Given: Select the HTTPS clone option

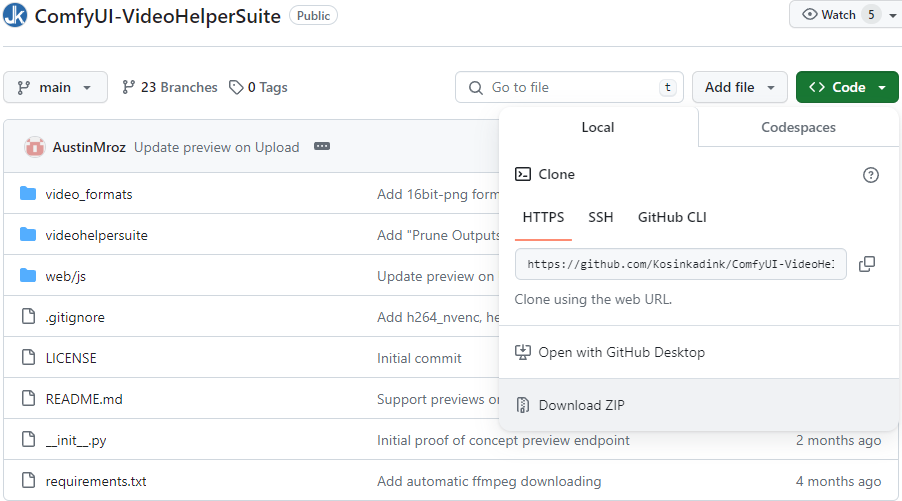Looking at the screenshot, I should tap(543, 217).
